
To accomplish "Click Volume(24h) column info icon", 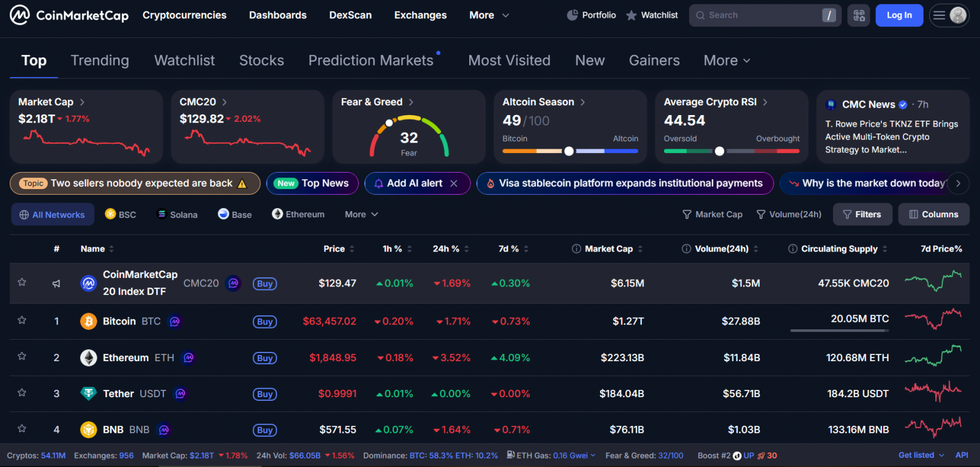I will coord(687,248).
